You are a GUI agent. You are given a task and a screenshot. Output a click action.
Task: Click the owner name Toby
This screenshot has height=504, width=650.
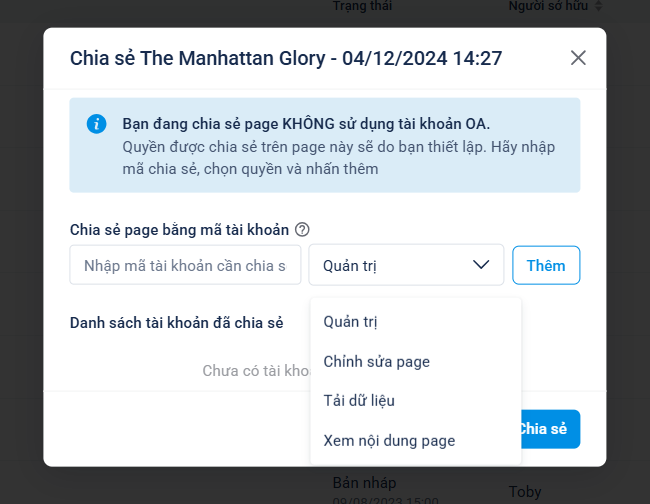coord(524,491)
